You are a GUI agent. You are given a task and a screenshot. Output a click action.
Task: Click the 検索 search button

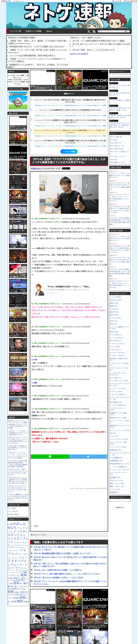(126, 31)
